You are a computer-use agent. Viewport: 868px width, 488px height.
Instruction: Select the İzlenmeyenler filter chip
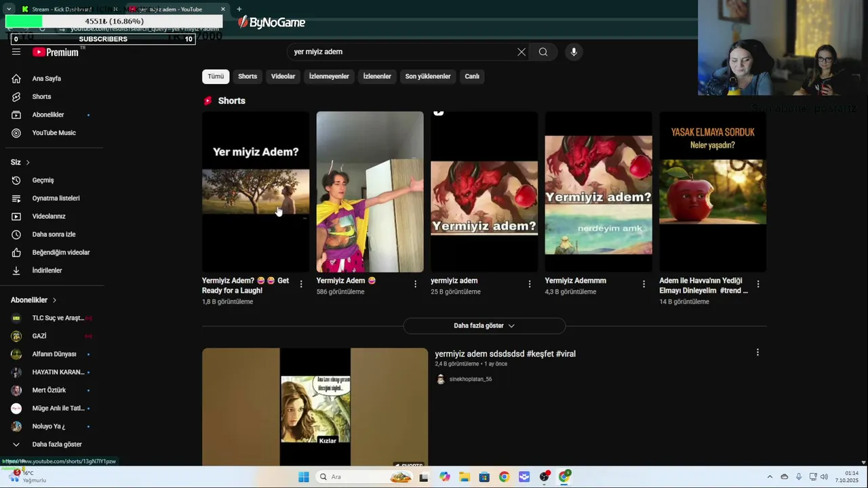pos(329,77)
